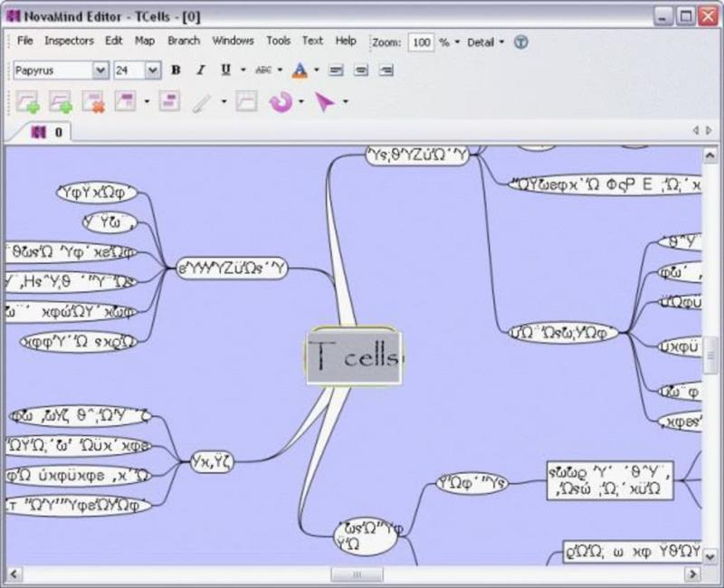
Task: Click the font color A icon
Action: [300, 71]
